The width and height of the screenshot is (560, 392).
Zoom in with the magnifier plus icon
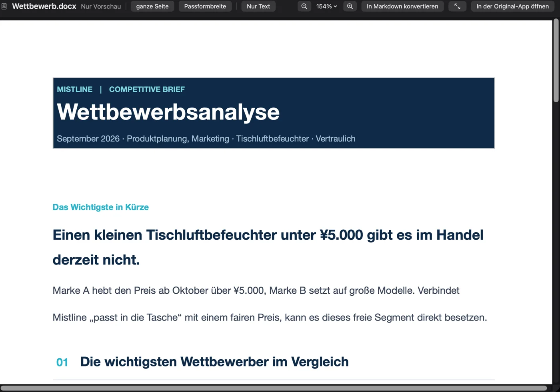[x=350, y=6]
